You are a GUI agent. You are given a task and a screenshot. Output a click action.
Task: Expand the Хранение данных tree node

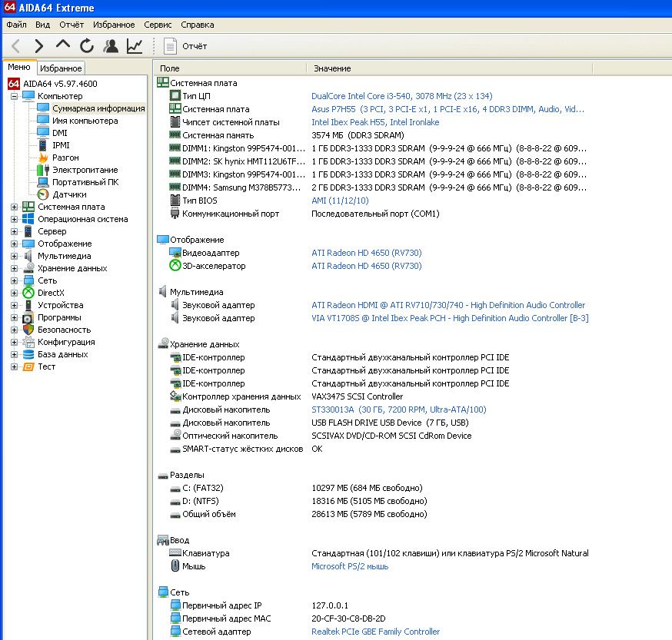[14, 269]
